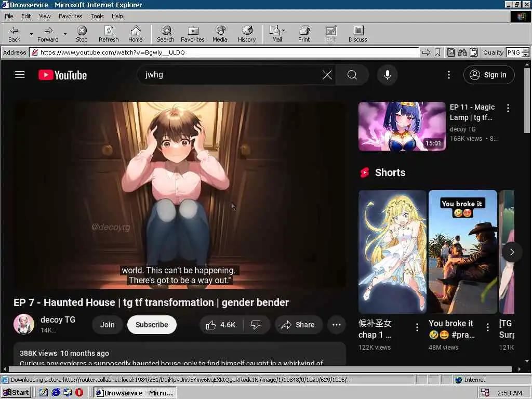
Task: Clear the search text with X
Action: (x=327, y=75)
